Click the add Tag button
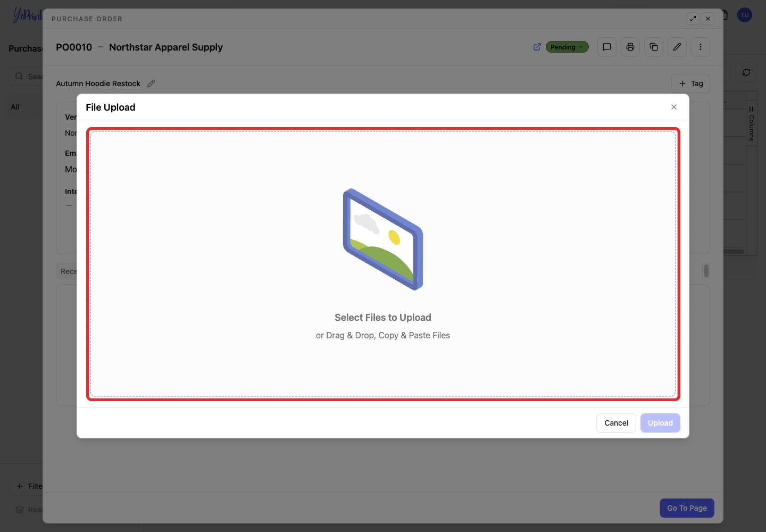Screen dimensions: 766x532 coord(690,84)
